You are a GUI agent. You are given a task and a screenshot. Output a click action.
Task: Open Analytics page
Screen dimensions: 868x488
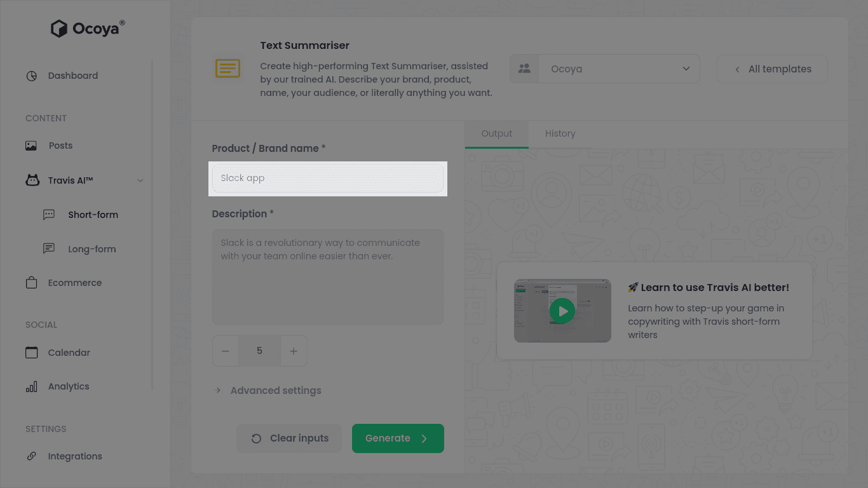click(69, 386)
